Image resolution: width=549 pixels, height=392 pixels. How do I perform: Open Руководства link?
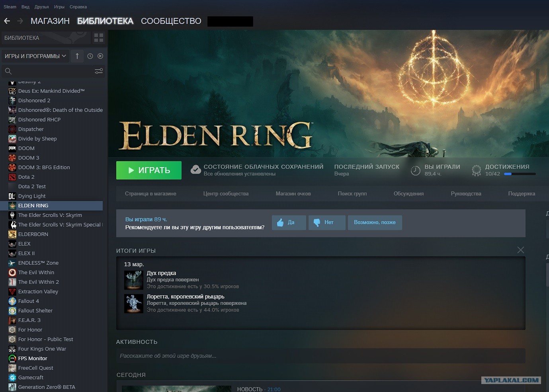coord(466,194)
